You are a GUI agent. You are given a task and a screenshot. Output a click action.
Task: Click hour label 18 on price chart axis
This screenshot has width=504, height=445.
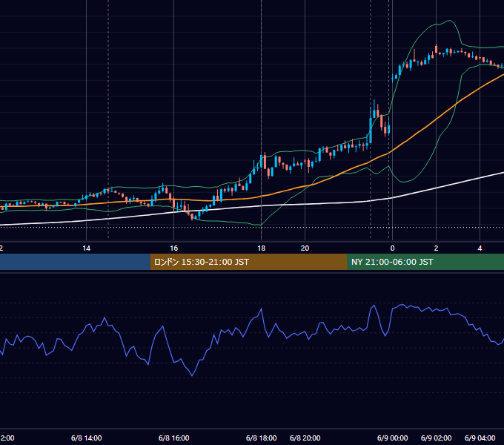(x=262, y=248)
